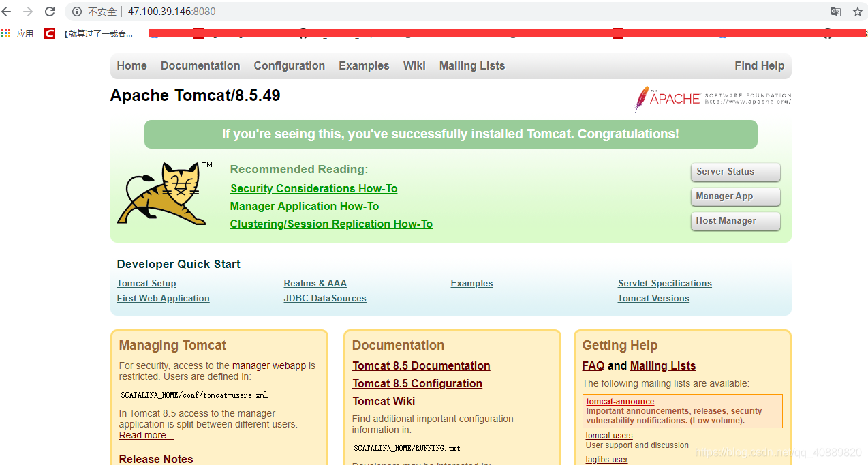Click the browser back arrow
This screenshot has width=868, height=465.
pos(7,12)
